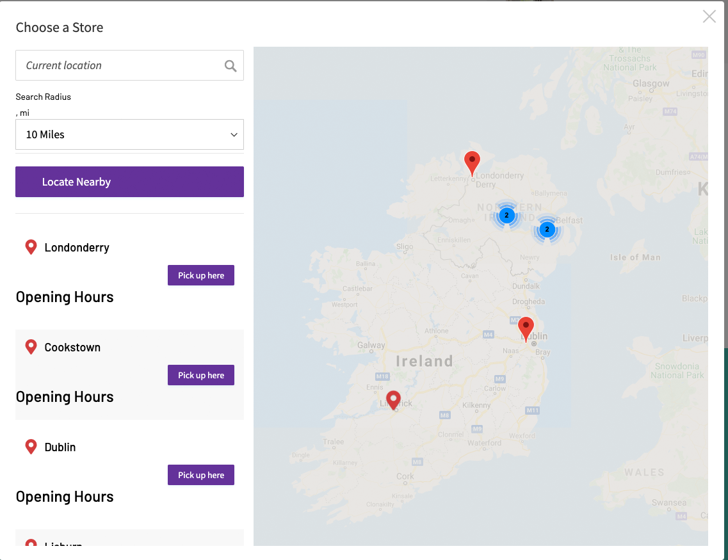This screenshot has width=728, height=560.
Task: Click the Cork label on the map
Action: [405, 476]
